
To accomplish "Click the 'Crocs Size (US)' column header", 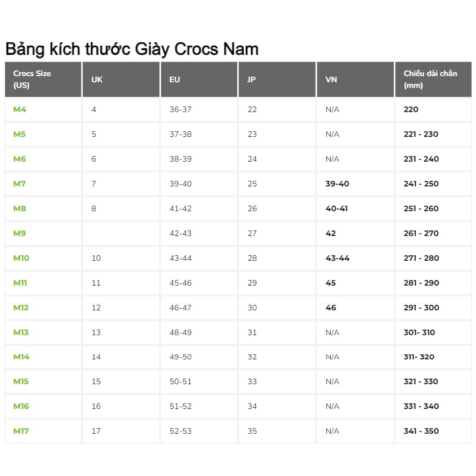I will [43, 79].
